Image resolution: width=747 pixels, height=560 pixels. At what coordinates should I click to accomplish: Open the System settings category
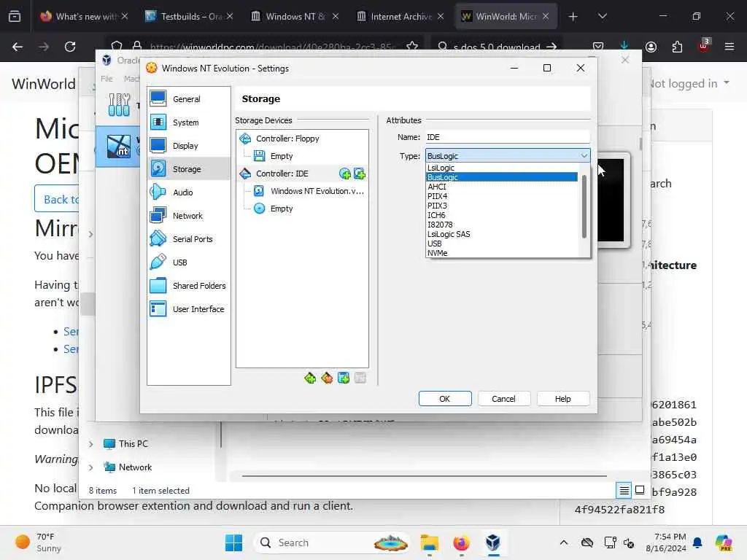(x=189, y=122)
